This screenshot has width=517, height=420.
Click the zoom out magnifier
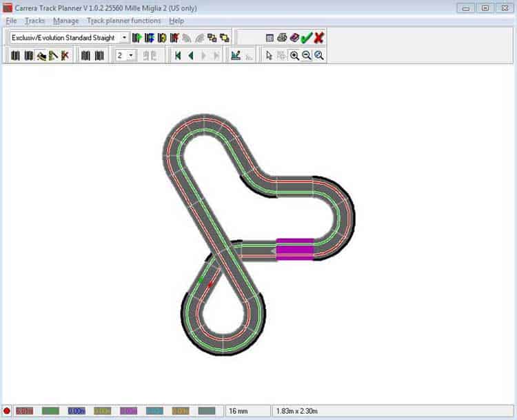tap(307, 55)
